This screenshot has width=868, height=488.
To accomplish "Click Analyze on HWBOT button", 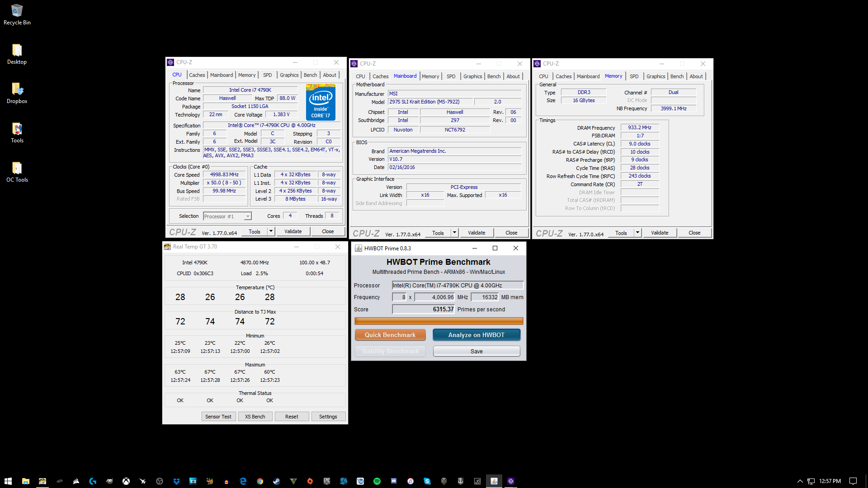I will (476, 335).
